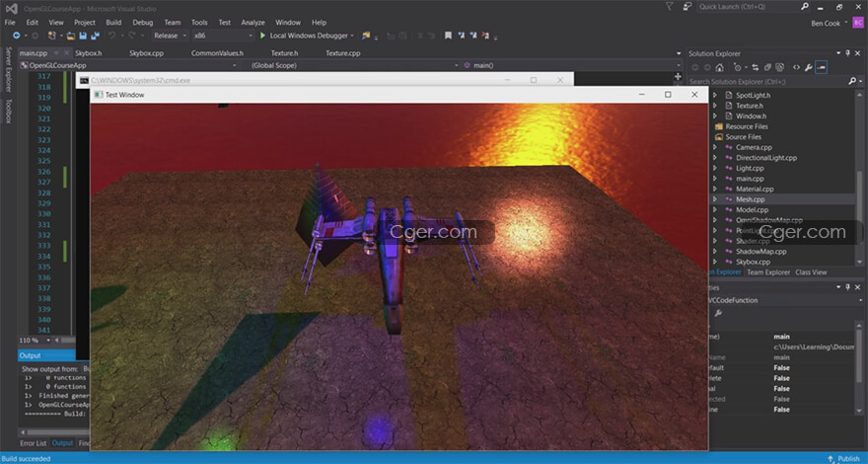
Task: Click the Open File folder icon
Action: (x=71, y=36)
